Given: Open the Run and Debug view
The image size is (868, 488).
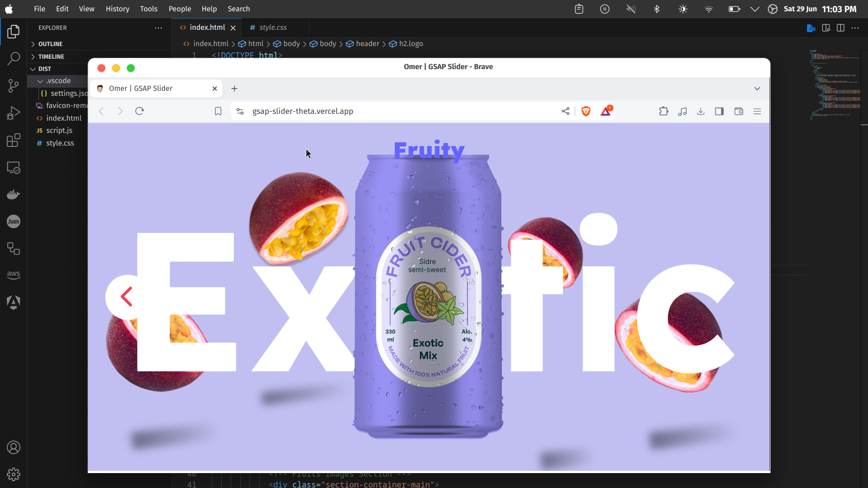Looking at the screenshot, I should click(14, 113).
